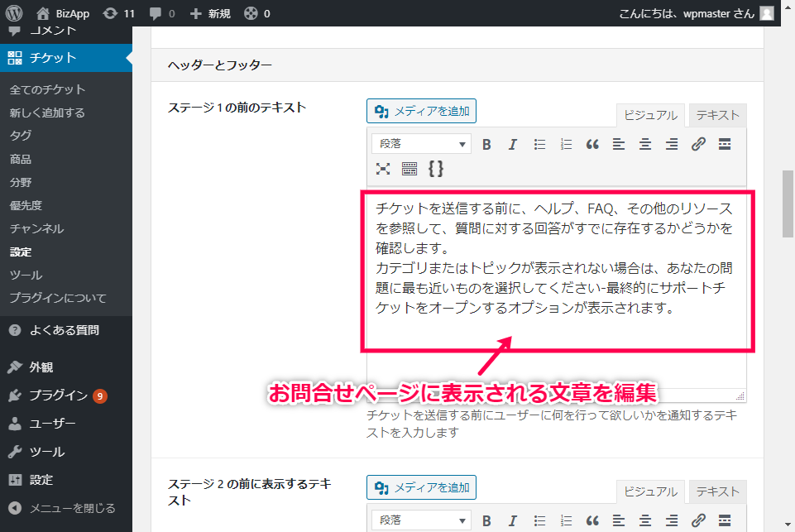
Task: Click the scrollbar down arrow
Action: [788, 525]
